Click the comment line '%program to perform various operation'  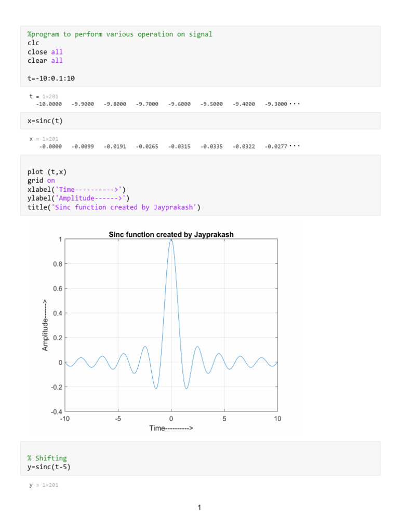point(120,34)
